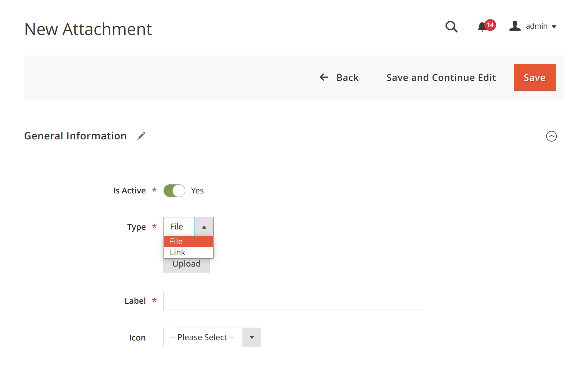
Task: Click the back arrow icon
Action: click(x=323, y=77)
